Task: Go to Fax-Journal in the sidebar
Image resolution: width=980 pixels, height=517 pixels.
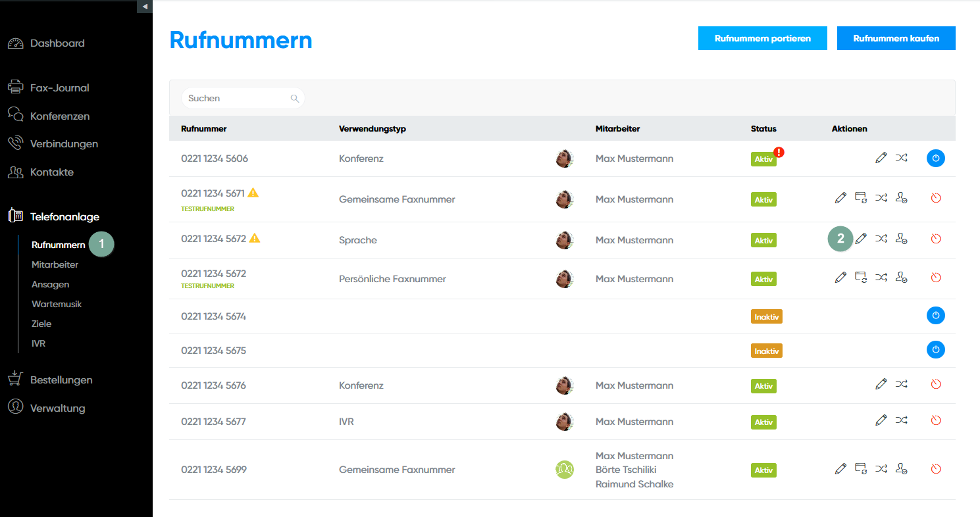Action: (59, 87)
